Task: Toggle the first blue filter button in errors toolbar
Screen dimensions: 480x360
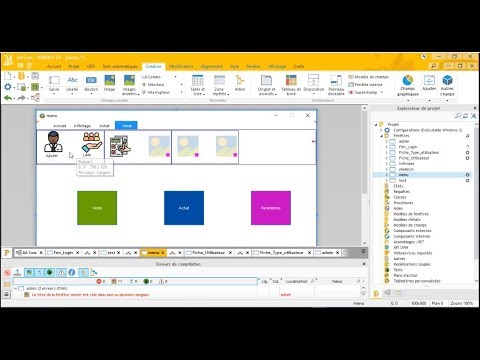Action: (29, 272)
